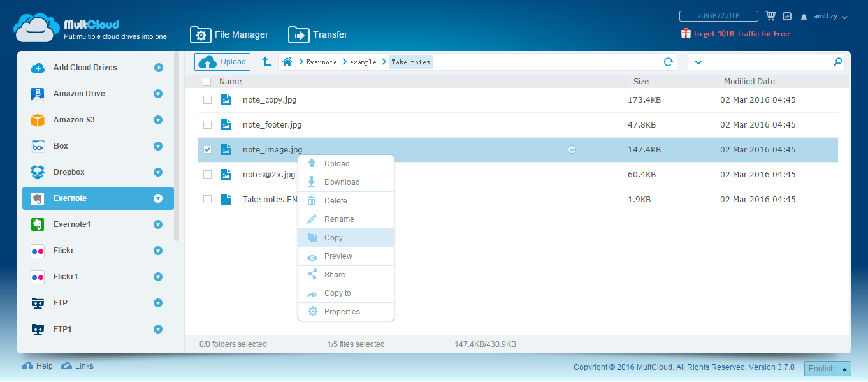This screenshot has width=868, height=382.
Task: Click the File Manager gear icon
Action: tap(201, 35)
